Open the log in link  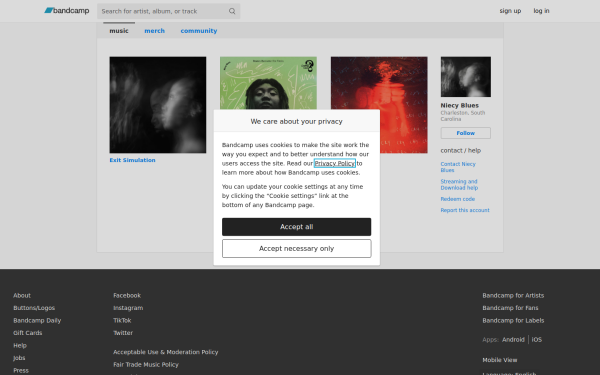coord(541,11)
